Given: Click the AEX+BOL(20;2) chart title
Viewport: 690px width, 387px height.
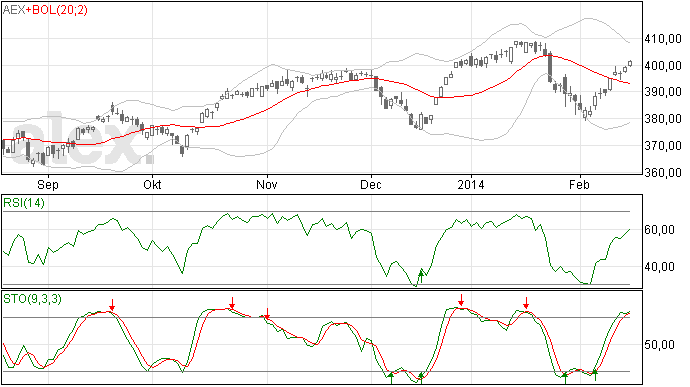Looking at the screenshot, I should coord(45,10).
